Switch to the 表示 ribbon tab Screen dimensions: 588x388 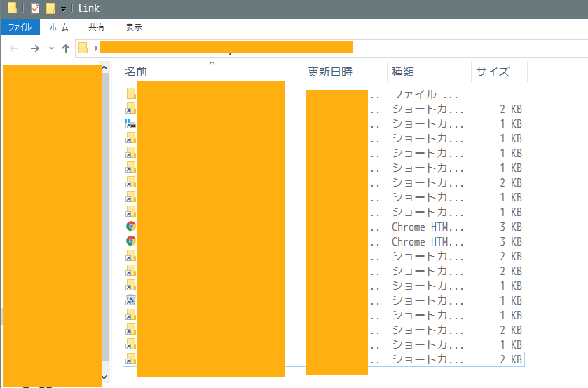[133, 27]
